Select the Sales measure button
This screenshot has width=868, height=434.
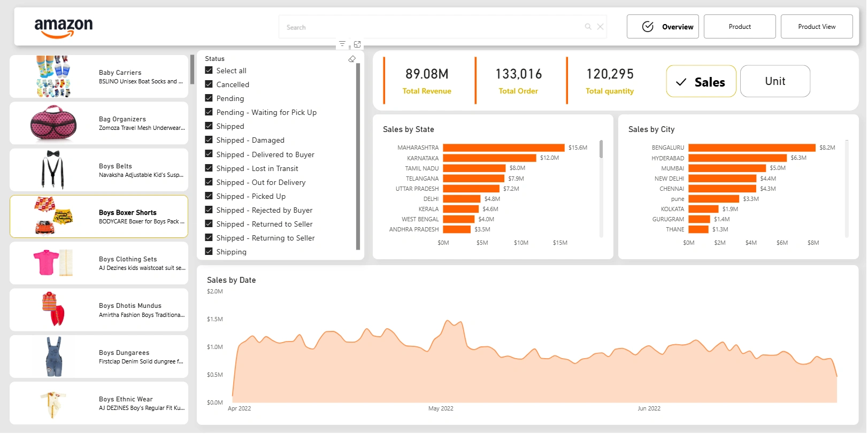pos(701,81)
